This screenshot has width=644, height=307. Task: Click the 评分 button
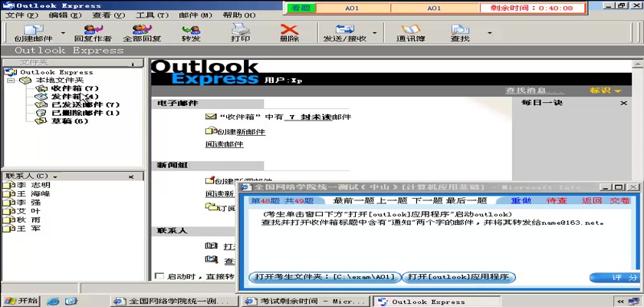[x=614, y=278]
